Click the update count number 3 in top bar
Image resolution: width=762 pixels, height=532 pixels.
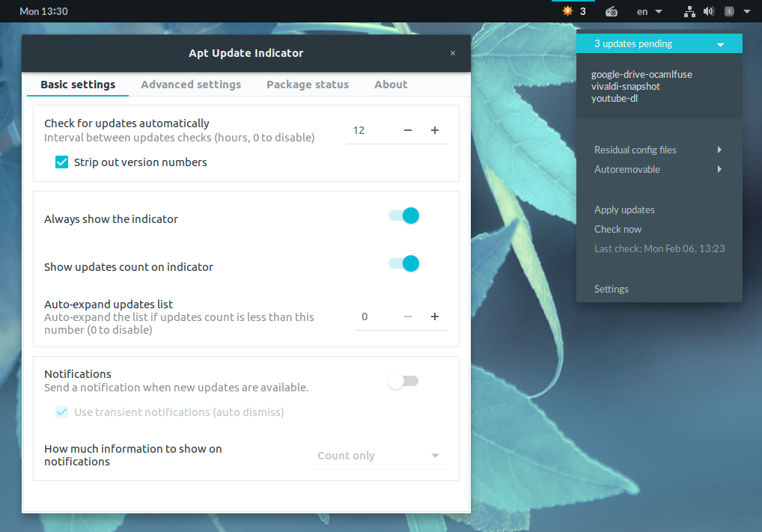coord(582,12)
